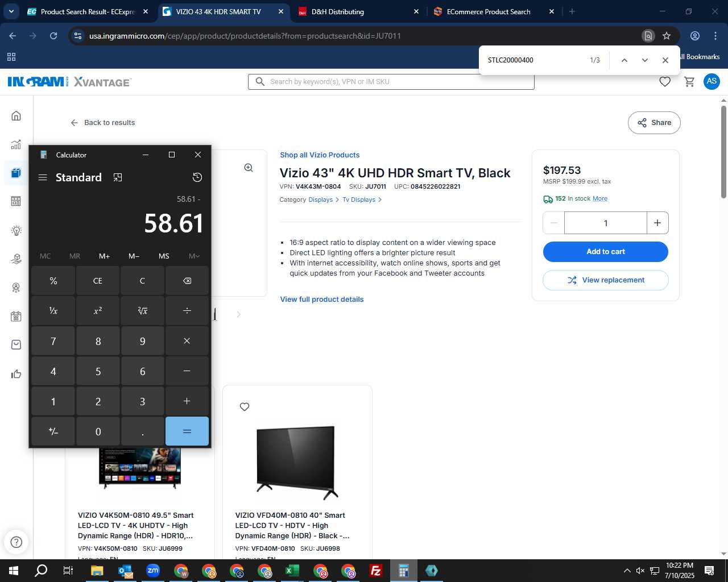
Task: Open shopping cart icon
Action: tap(689, 82)
